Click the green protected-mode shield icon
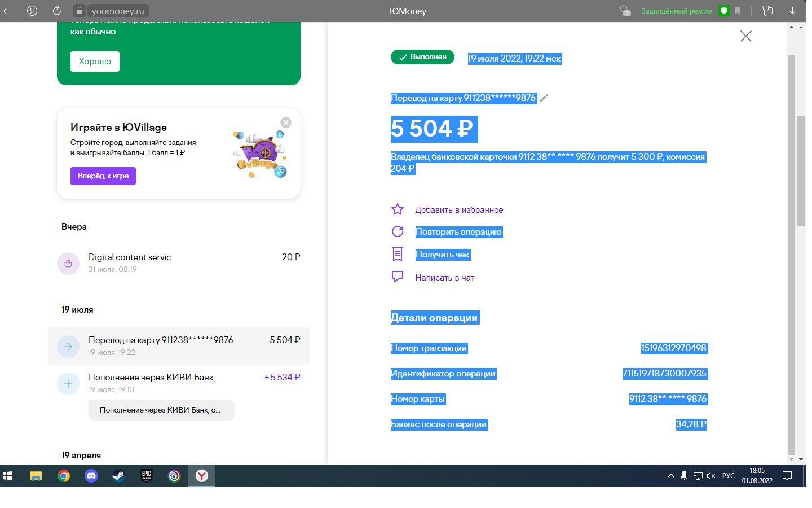This screenshot has height=508, width=812. (x=724, y=11)
